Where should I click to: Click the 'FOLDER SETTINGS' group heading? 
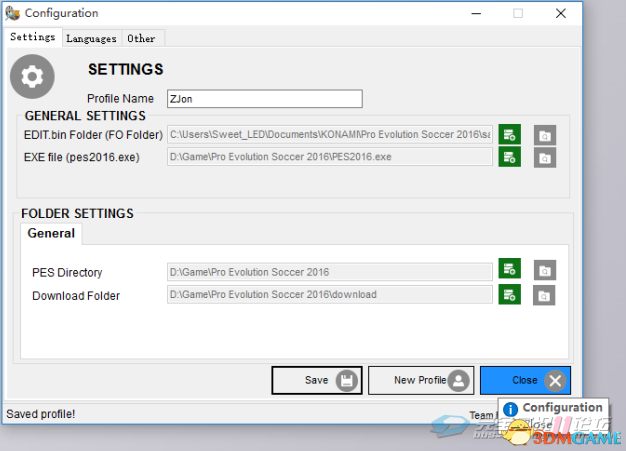click(x=77, y=214)
